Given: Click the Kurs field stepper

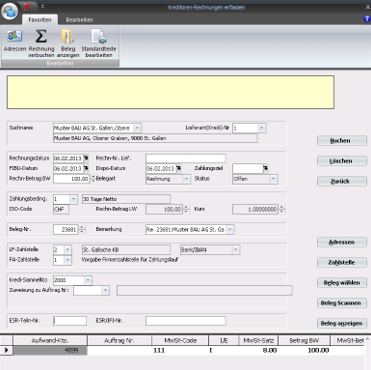Looking at the screenshot, I should point(282,209).
